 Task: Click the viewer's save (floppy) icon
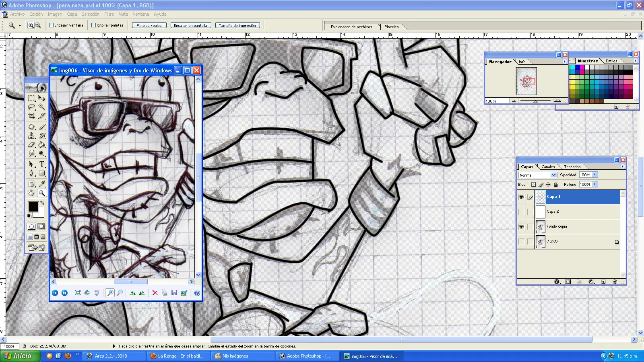[174, 293]
